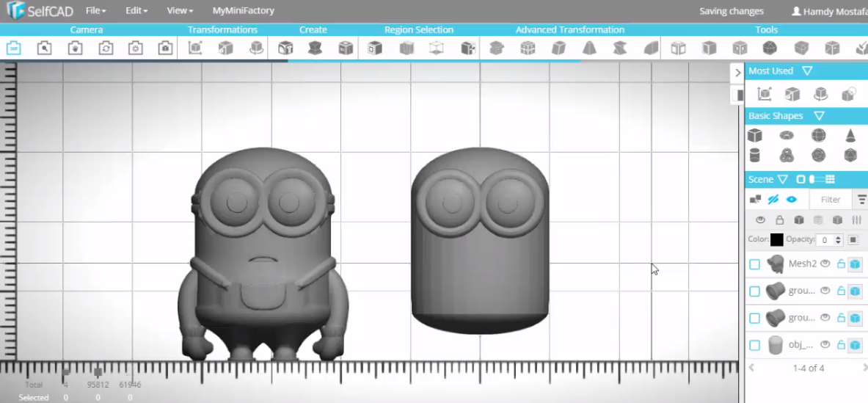Viewport: 868px width, 403px height.
Task: Open the File menu
Action: (96, 10)
